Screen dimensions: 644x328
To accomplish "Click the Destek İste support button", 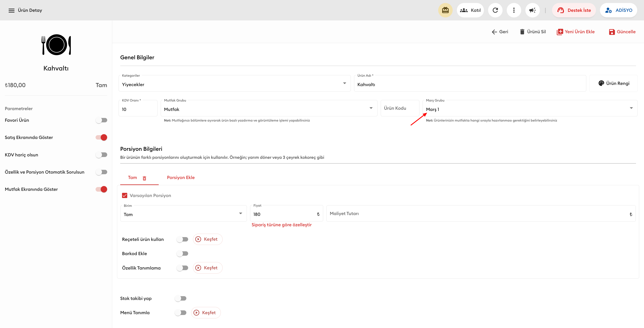I will (574, 10).
